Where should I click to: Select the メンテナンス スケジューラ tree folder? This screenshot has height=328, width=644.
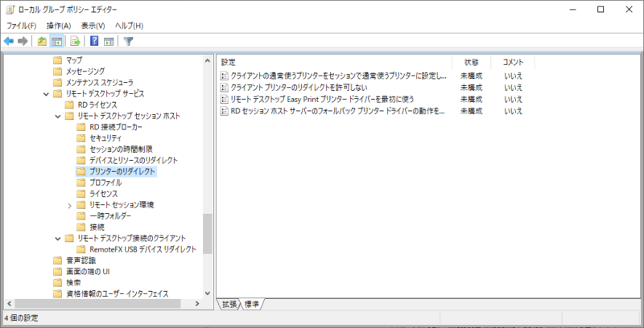tap(100, 83)
